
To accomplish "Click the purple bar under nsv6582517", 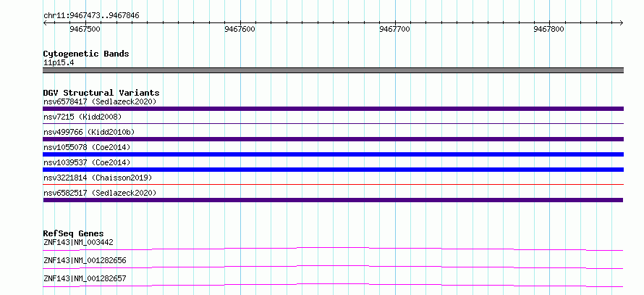I will [x=333, y=200].
